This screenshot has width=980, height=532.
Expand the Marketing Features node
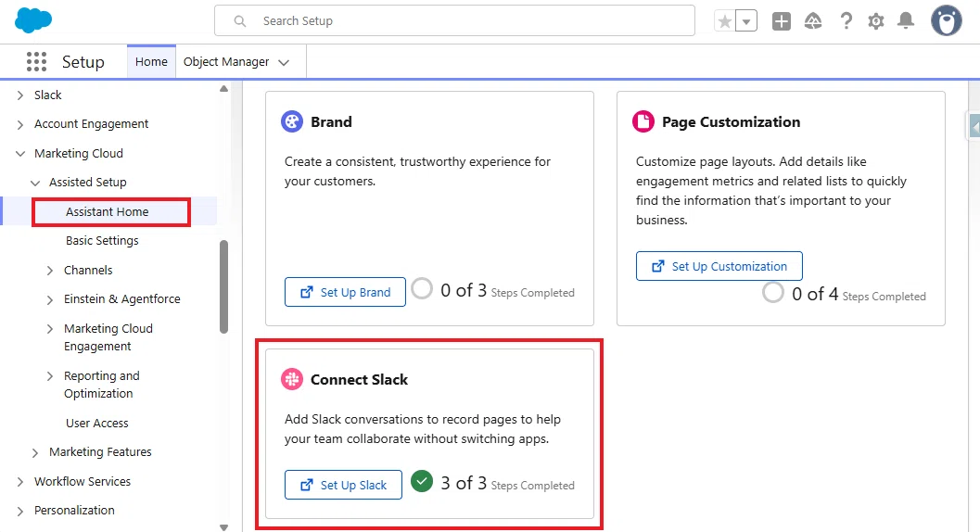[35, 452]
